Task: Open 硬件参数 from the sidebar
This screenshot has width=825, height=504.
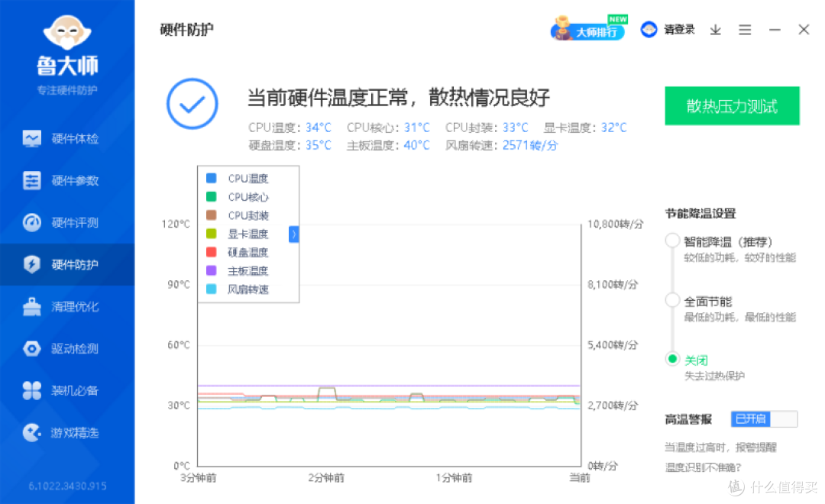Action: point(67,180)
